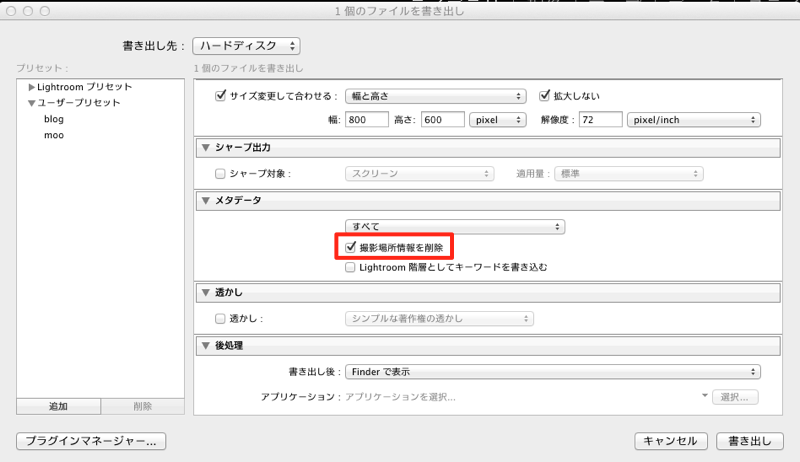Open the pixel/inch resolution unit dropdown
This screenshot has height=462, width=800.
pyautogui.click(x=694, y=120)
